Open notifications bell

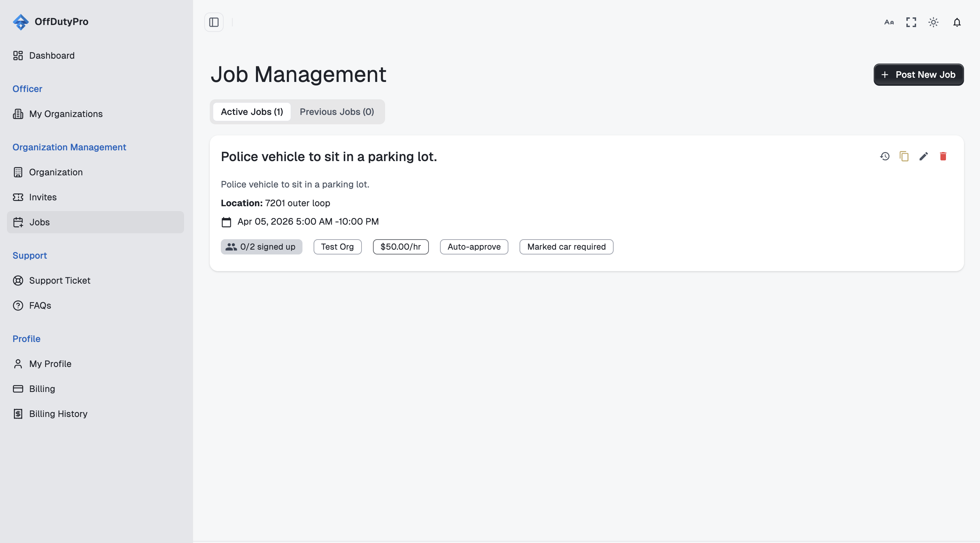click(x=957, y=23)
